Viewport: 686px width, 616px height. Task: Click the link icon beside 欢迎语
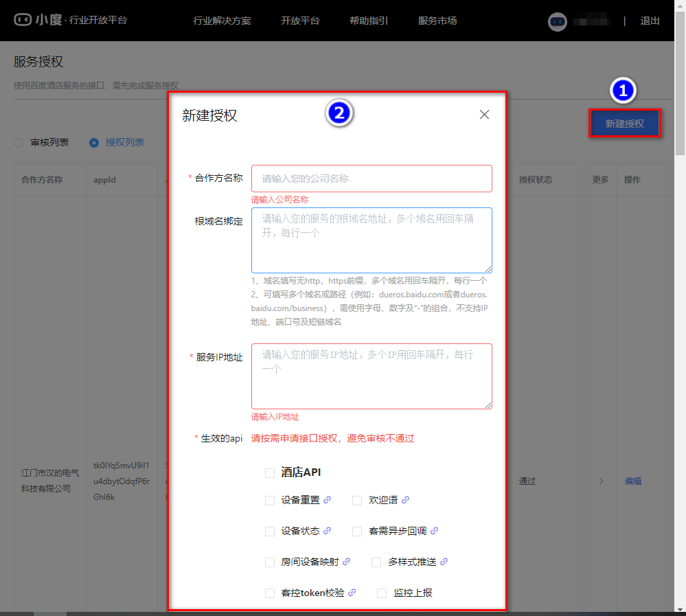point(406,500)
